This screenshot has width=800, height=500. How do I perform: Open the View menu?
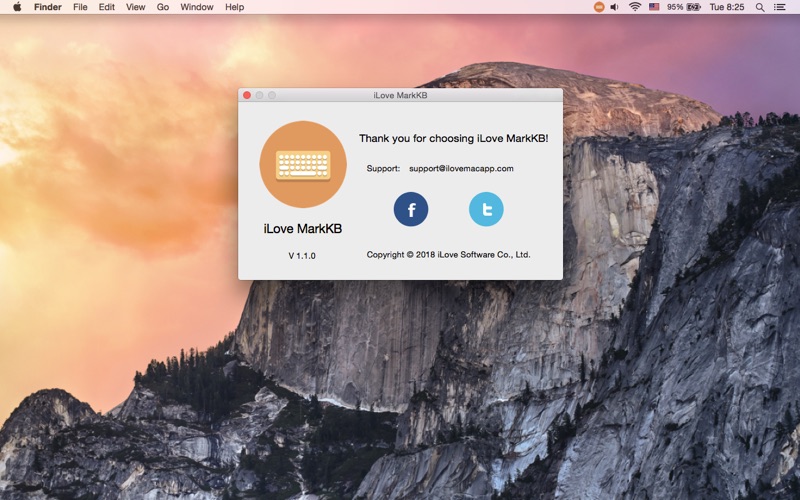point(136,7)
